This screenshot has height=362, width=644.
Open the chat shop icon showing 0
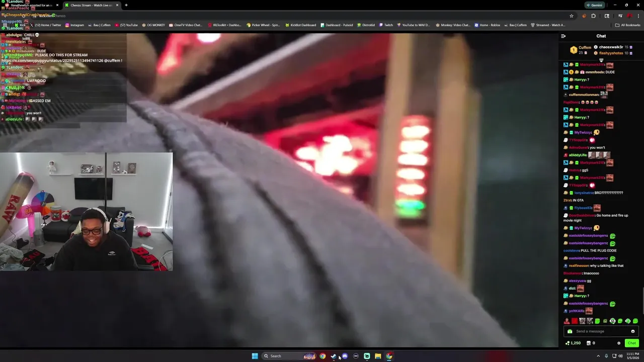(x=591, y=343)
